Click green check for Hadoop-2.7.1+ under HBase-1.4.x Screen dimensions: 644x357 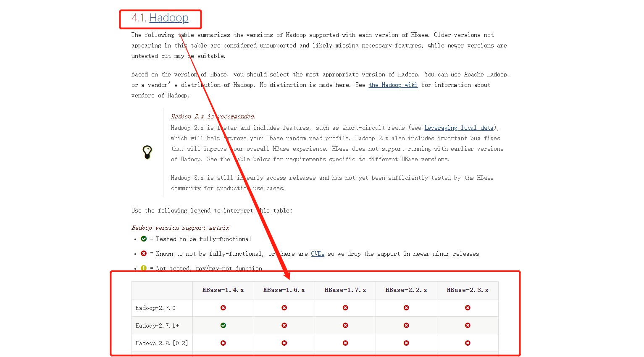point(223,325)
